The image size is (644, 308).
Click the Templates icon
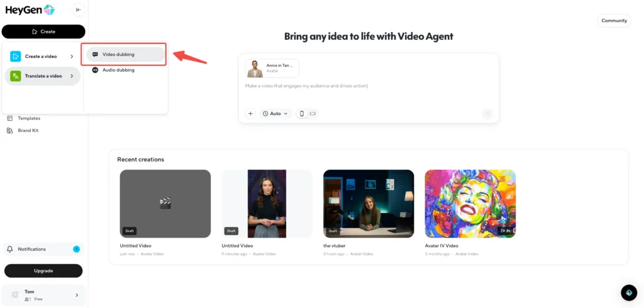tap(10, 118)
